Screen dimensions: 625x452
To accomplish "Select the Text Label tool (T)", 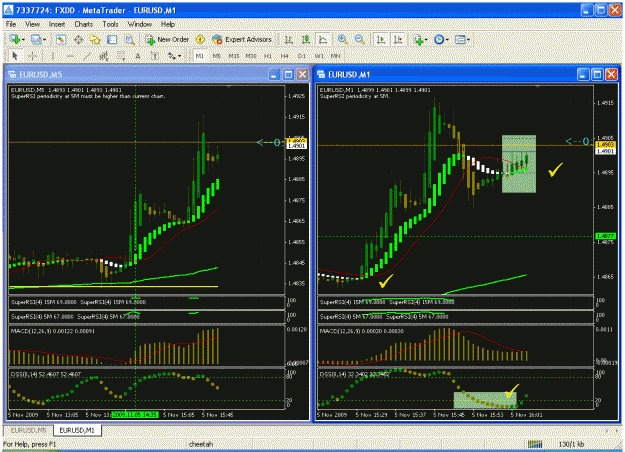I will pyautogui.click(x=155, y=56).
